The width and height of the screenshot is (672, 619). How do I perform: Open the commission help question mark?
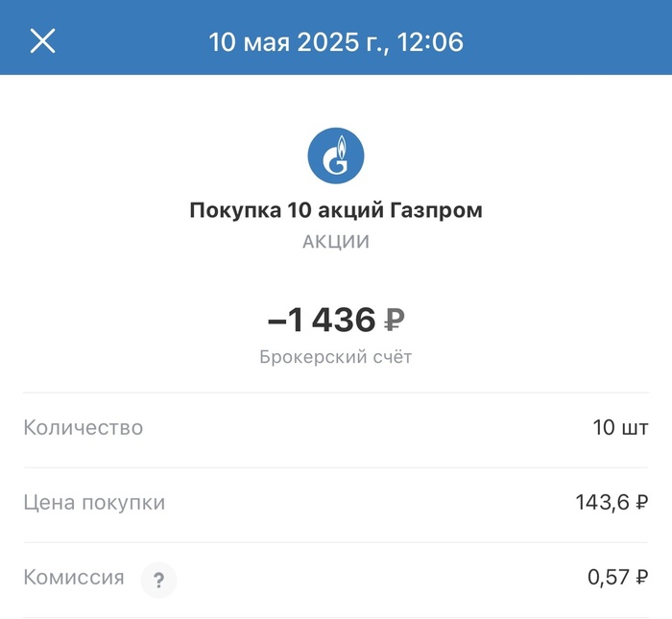[158, 579]
